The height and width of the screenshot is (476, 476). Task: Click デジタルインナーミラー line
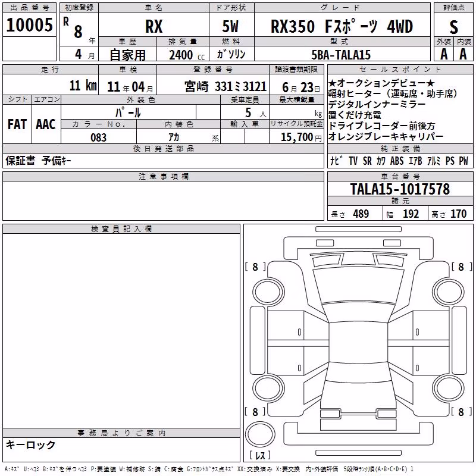coord(377,105)
